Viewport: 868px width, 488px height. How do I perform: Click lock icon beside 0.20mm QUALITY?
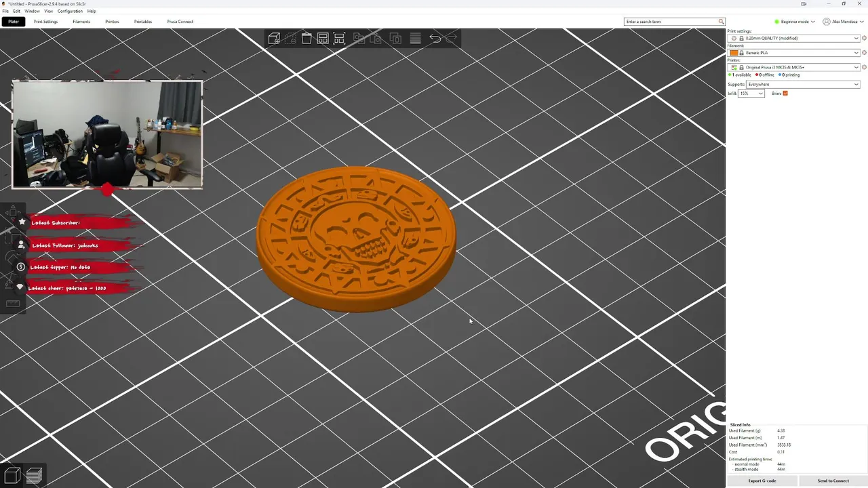click(742, 38)
